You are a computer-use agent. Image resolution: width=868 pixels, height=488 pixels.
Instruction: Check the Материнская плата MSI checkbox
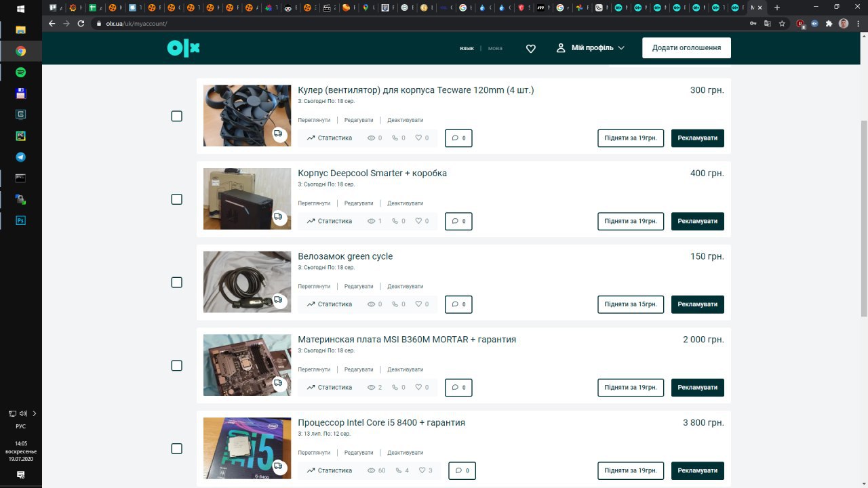pos(177,365)
